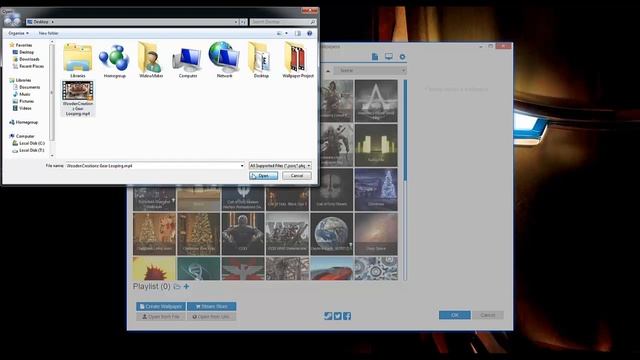Click the document icon in the Wallpaper Engine header
640x360 pixels.
pyautogui.click(x=375, y=57)
